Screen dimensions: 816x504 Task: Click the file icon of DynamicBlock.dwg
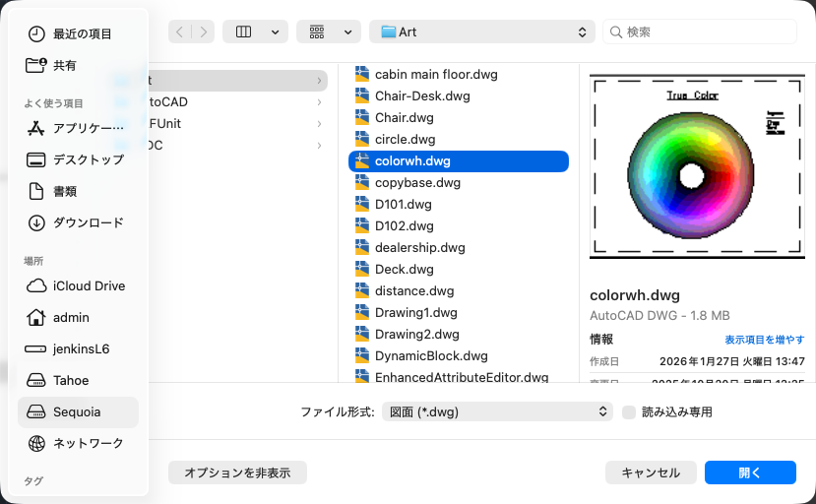(x=362, y=355)
